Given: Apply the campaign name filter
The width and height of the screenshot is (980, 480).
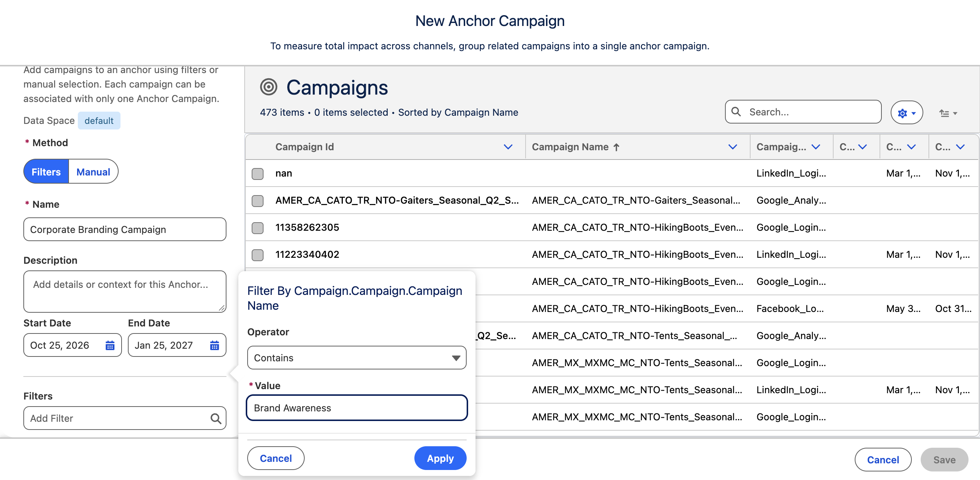Looking at the screenshot, I should click(x=440, y=458).
